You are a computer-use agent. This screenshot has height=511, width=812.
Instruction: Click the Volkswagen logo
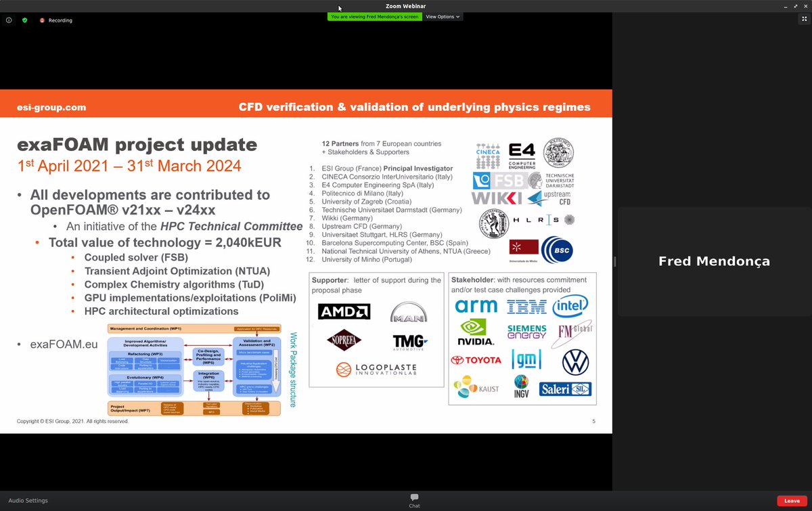[575, 362]
